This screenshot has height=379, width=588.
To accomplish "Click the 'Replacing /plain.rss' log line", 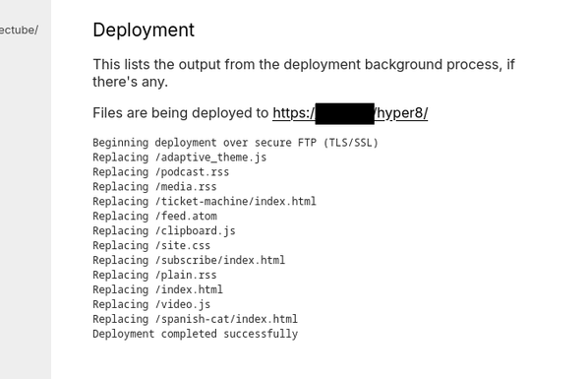I will (x=154, y=275).
